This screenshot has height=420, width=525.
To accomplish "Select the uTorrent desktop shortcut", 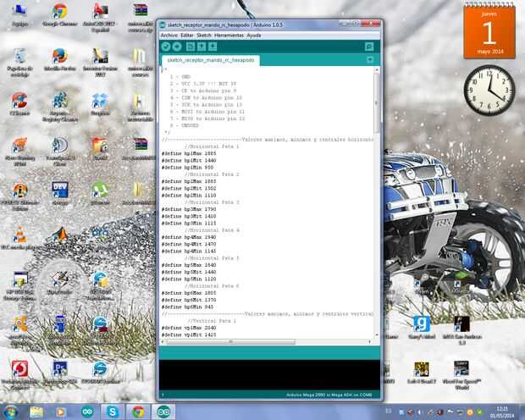I will 100,193.
